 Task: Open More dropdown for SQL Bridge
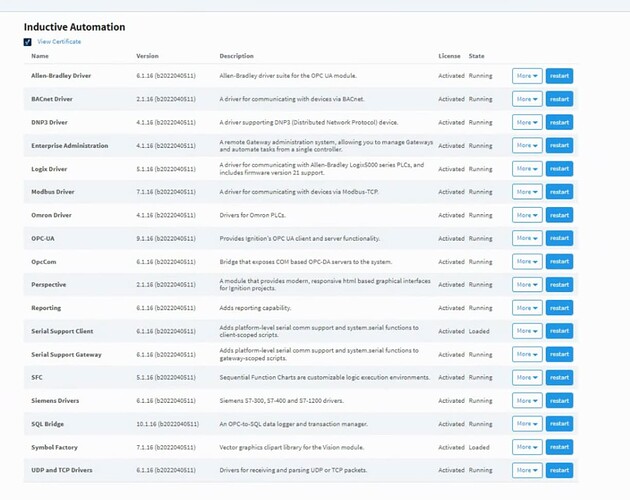pos(527,424)
